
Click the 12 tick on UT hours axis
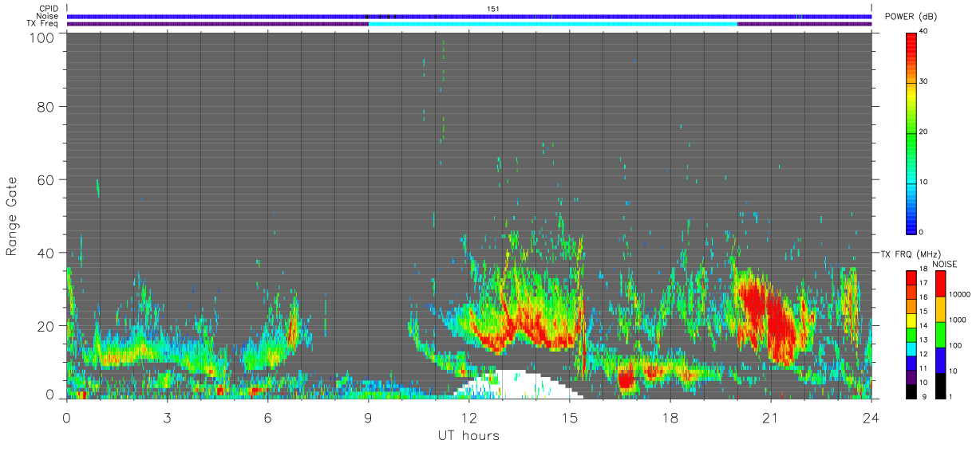[x=469, y=418]
